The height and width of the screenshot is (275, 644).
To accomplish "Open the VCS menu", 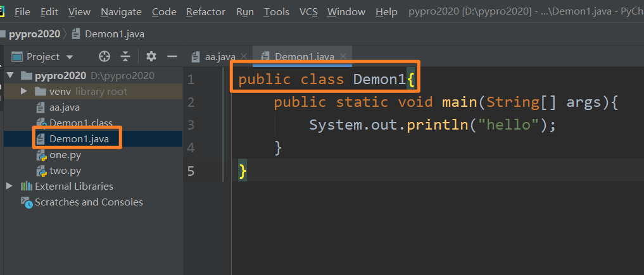I will (x=308, y=12).
